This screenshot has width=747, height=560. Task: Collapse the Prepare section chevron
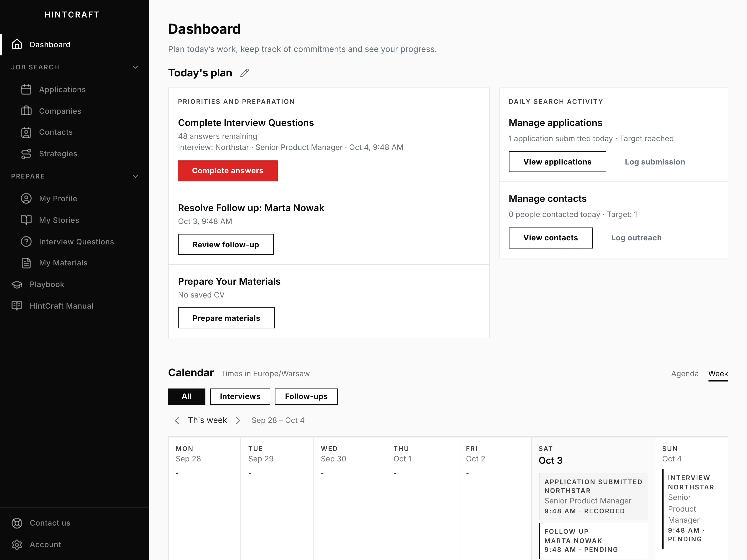pyautogui.click(x=135, y=176)
